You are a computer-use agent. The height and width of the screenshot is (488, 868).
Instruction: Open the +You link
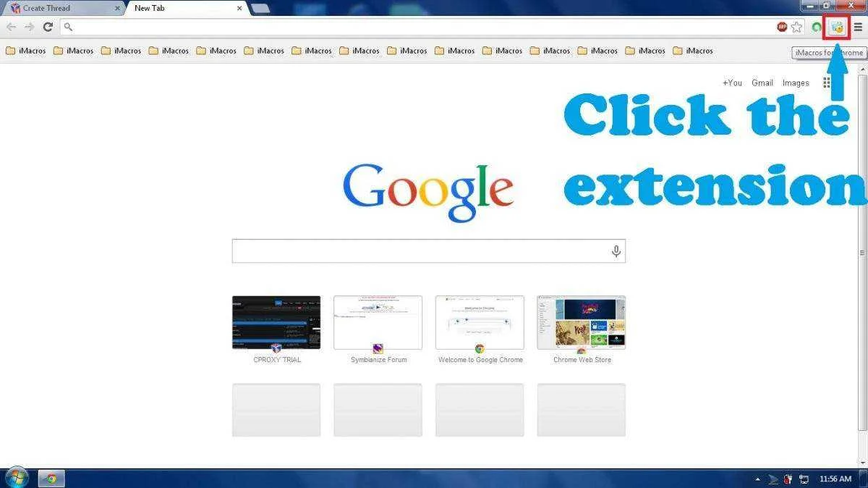(732, 83)
